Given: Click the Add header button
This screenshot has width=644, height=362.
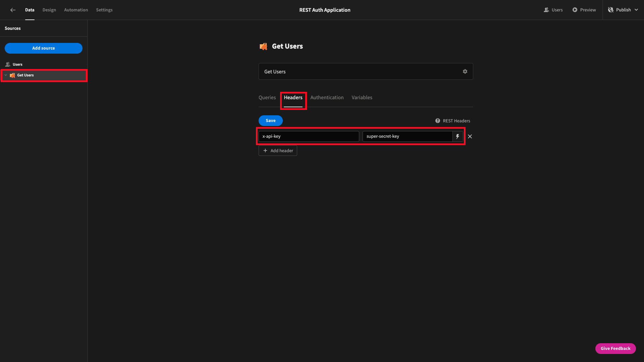Looking at the screenshot, I should click(278, 150).
